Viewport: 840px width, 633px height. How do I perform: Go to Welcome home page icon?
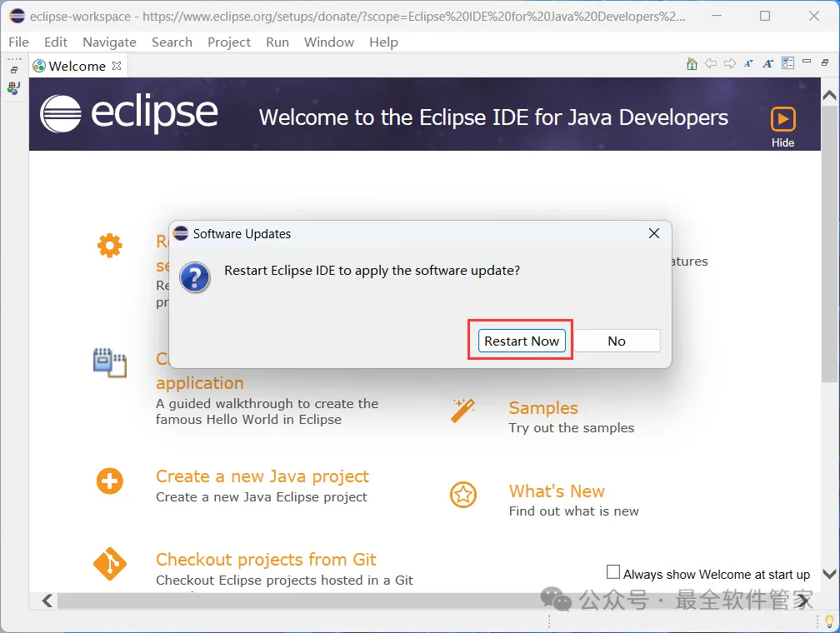coord(692,64)
